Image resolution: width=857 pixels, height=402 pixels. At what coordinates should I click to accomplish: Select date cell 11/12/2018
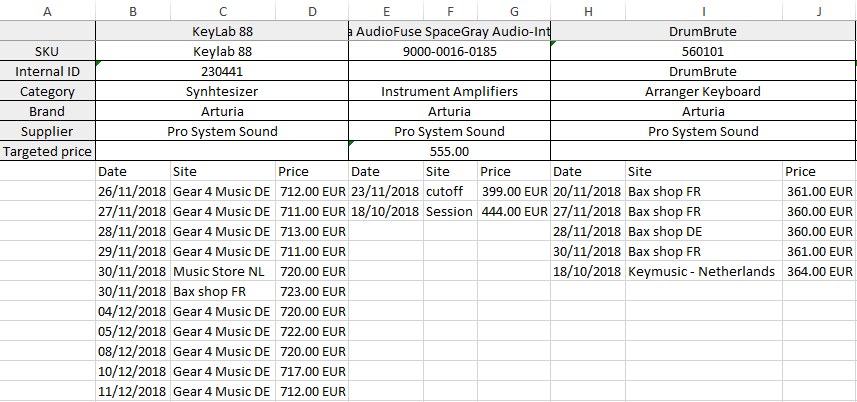(x=133, y=392)
